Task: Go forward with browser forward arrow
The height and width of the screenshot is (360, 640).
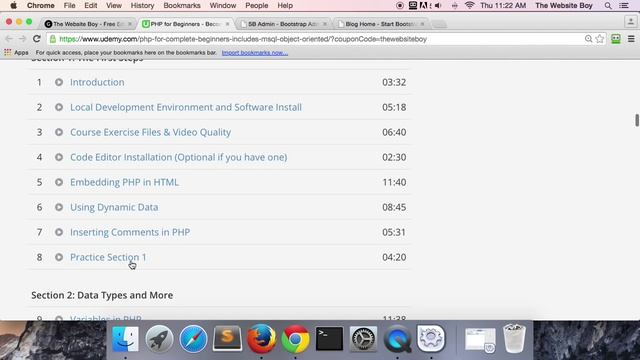Action: point(22,39)
